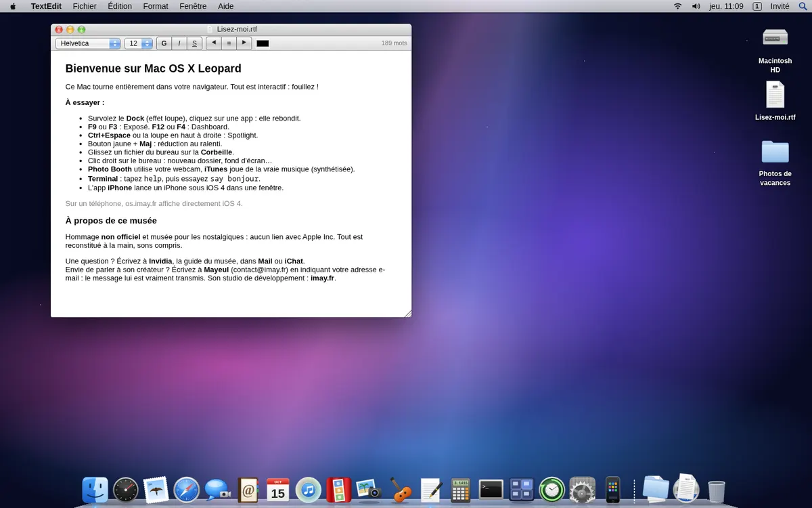
Task: Launch Time Machine green clock icon
Action: 552,490
